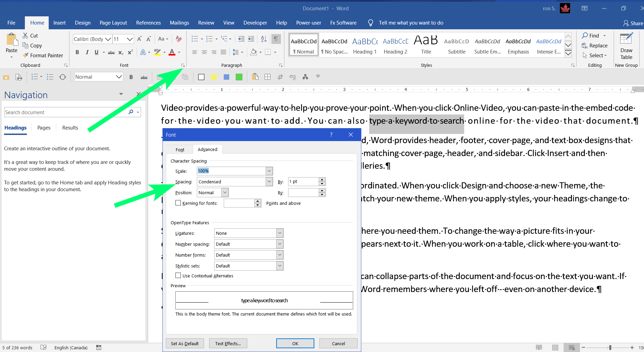The width and height of the screenshot is (644, 352).
Task: Click the Italic toggle in the ribbon
Action: (x=87, y=52)
